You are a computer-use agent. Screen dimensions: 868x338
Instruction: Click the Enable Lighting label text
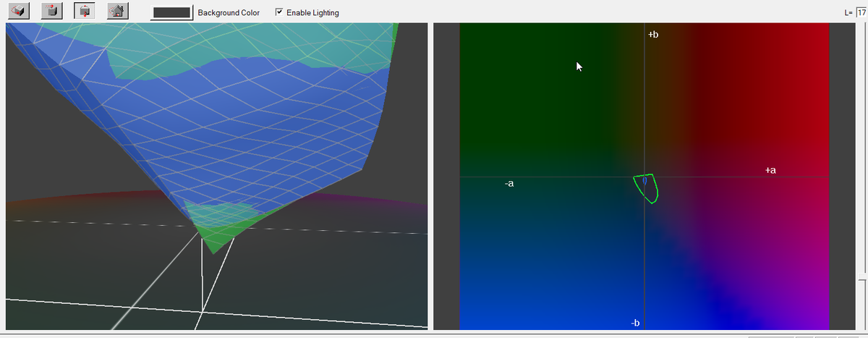(312, 13)
